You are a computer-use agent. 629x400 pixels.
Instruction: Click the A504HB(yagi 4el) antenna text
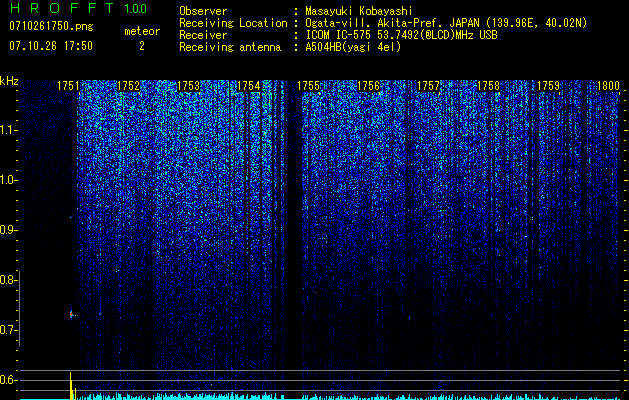point(353,47)
